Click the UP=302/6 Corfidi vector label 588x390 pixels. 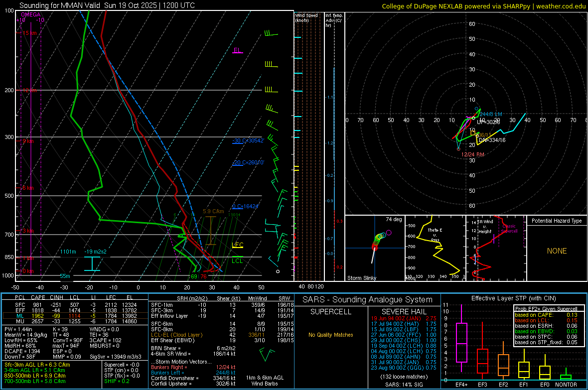pos(488,122)
